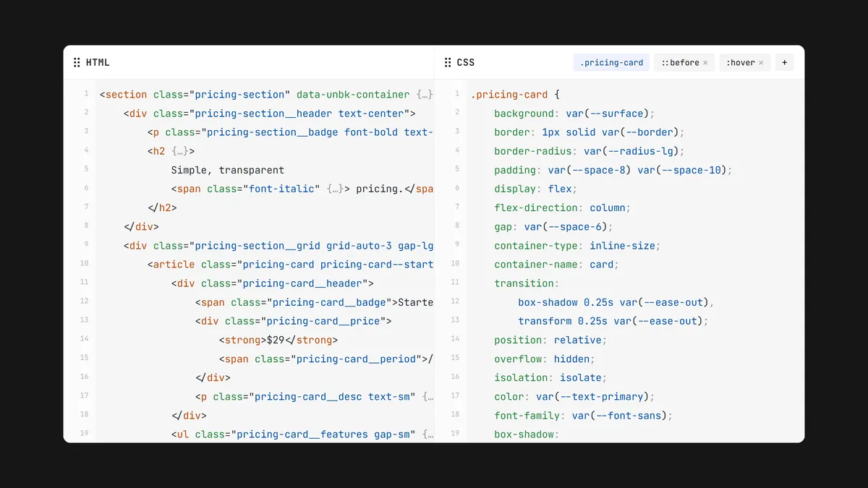The width and height of the screenshot is (868, 488).
Task: Click the "pricing-card__price" class value
Action: point(323,321)
